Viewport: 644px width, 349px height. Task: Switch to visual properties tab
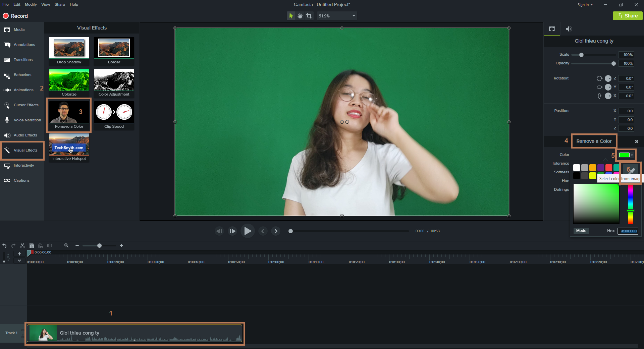tap(552, 29)
